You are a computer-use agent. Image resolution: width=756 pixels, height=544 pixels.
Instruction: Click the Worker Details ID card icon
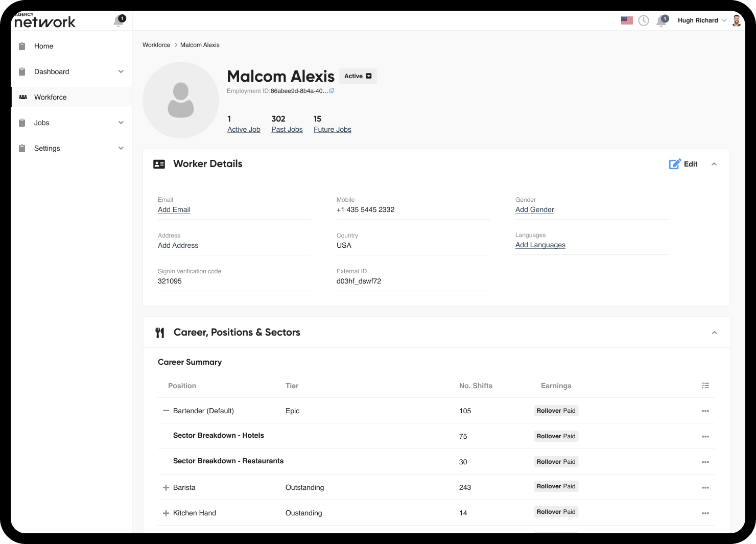pos(159,164)
